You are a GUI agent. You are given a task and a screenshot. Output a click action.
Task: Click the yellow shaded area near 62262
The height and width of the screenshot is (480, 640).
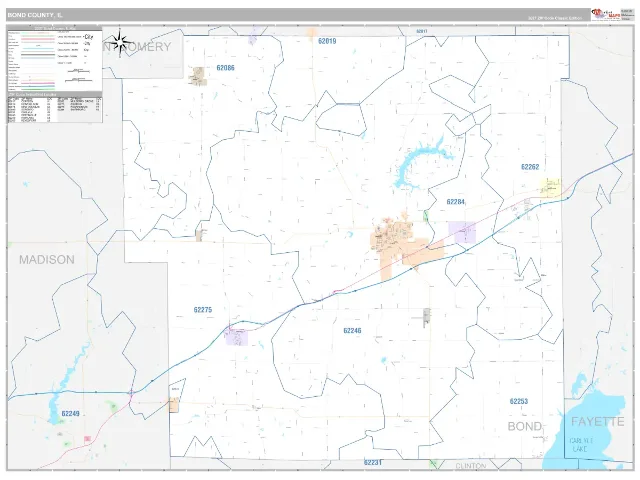(550, 187)
